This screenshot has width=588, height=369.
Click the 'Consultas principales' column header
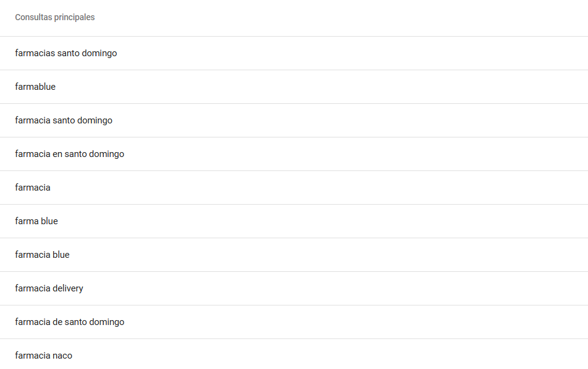tap(55, 17)
